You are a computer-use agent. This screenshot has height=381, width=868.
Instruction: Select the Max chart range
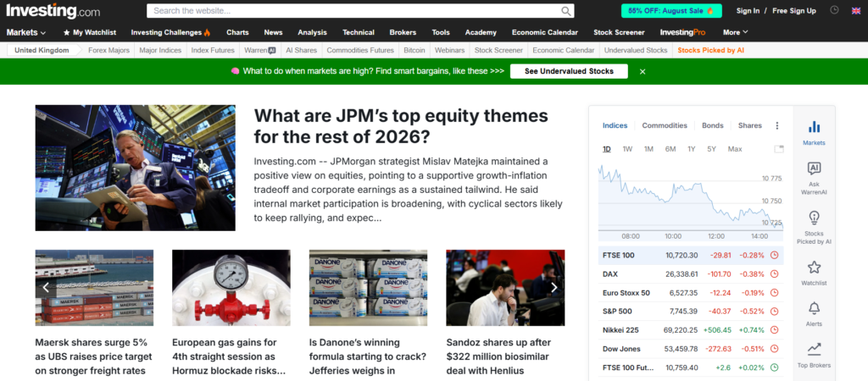tap(735, 149)
